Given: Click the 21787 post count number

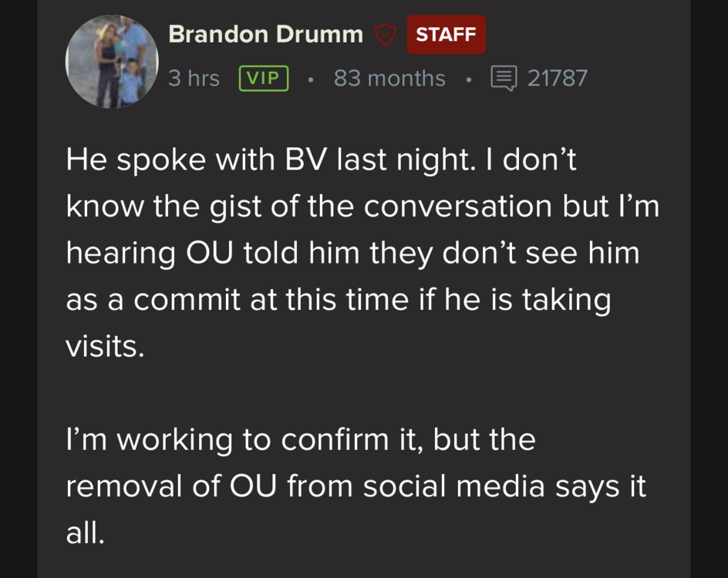Looking at the screenshot, I should pos(557,79).
